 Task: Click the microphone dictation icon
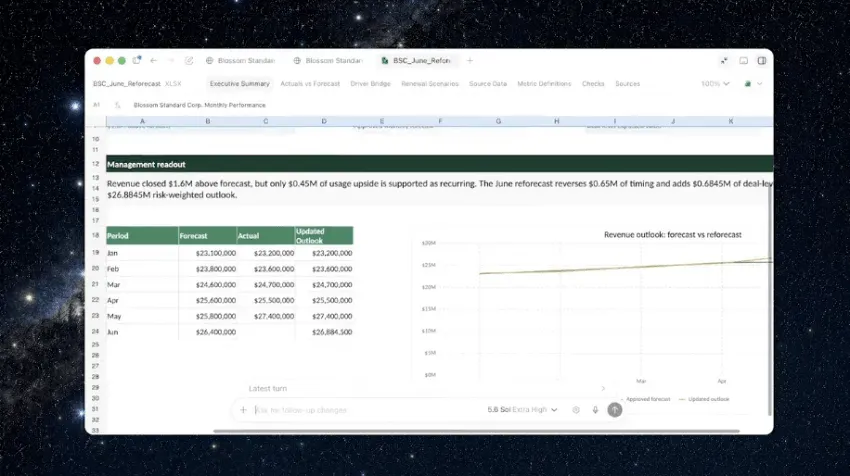595,410
